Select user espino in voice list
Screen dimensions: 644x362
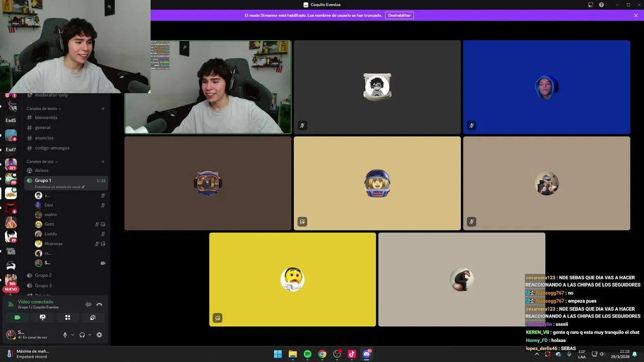pyautogui.click(x=69, y=215)
